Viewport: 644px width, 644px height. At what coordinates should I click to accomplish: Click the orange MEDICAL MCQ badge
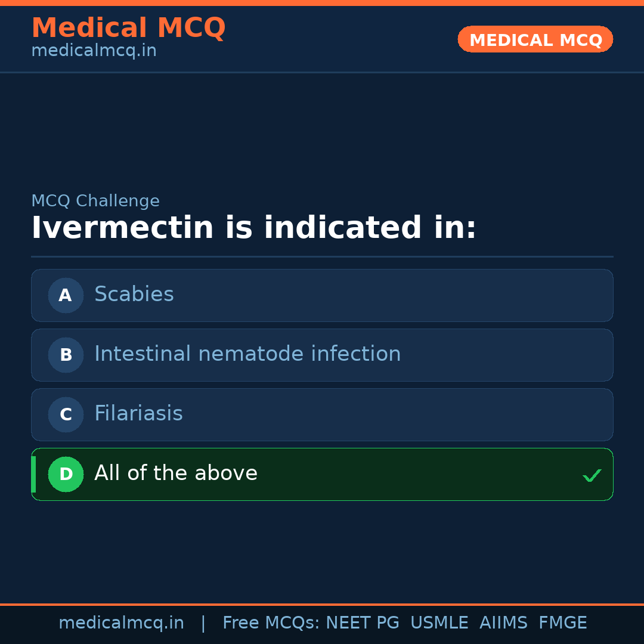[x=535, y=39]
